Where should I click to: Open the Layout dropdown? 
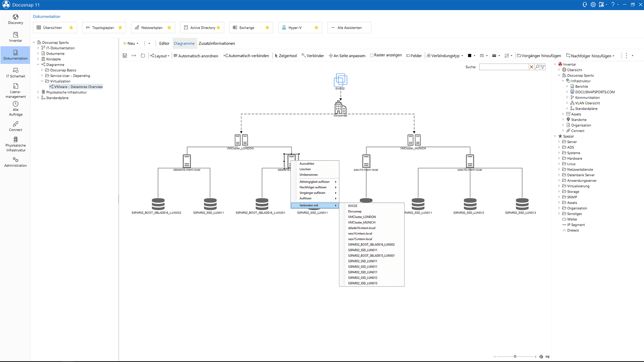pyautogui.click(x=160, y=56)
